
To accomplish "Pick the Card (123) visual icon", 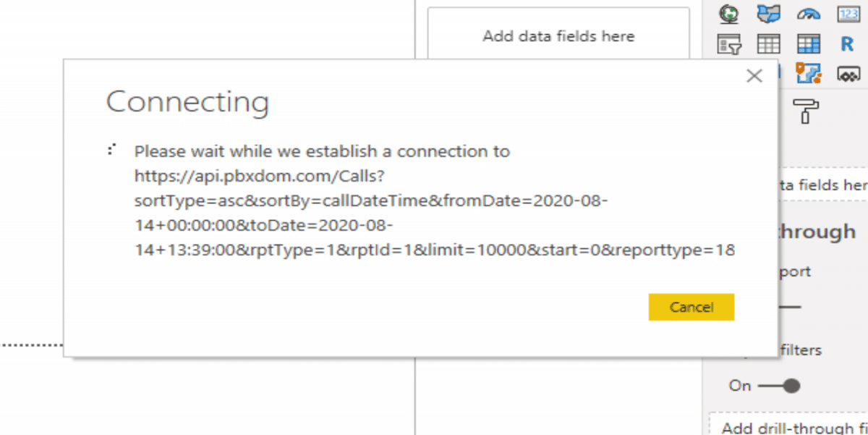I will coord(848,14).
